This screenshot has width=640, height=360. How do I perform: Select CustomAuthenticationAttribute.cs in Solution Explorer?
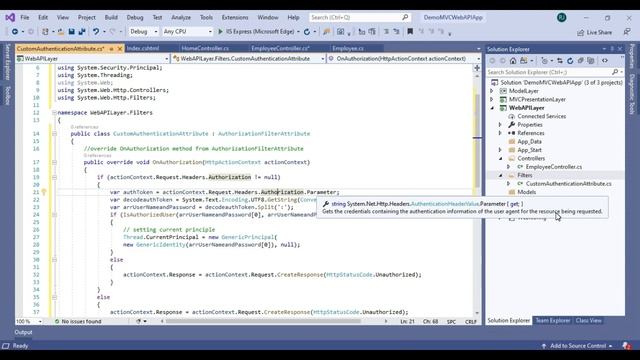tap(569, 184)
